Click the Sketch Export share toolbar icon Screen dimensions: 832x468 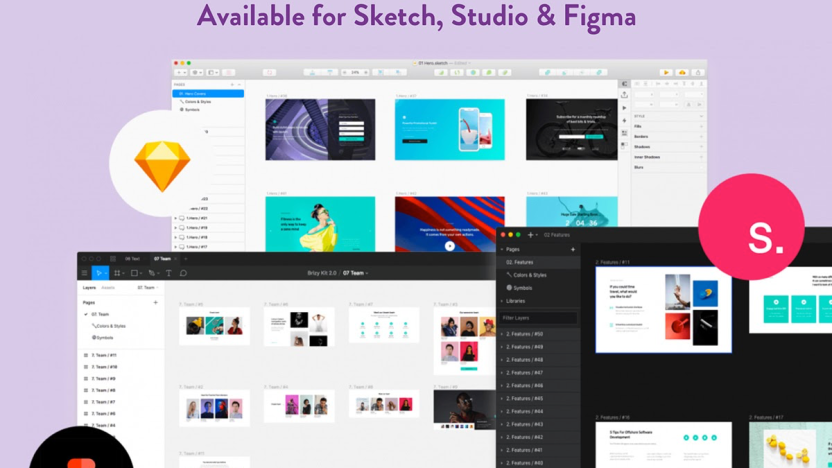(698, 72)
